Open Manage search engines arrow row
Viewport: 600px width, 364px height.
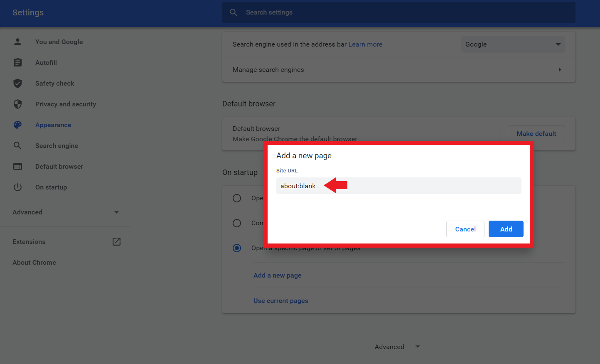click(399, 69)
